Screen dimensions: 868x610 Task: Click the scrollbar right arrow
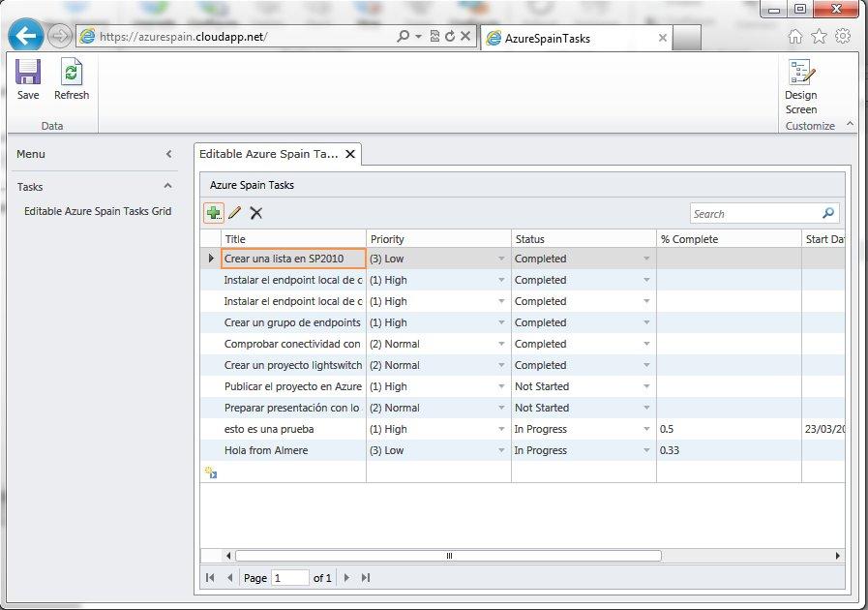point(838,555)
